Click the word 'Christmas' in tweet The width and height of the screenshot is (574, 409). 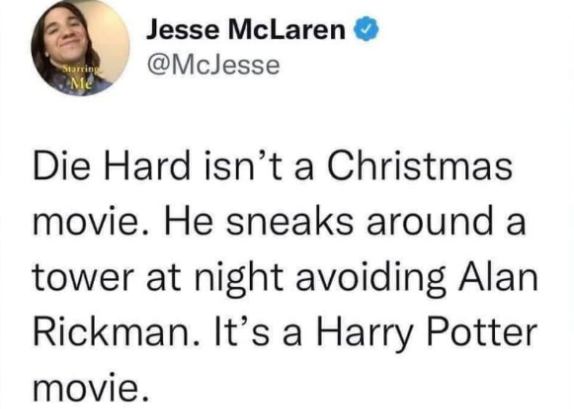pos(419,165)
